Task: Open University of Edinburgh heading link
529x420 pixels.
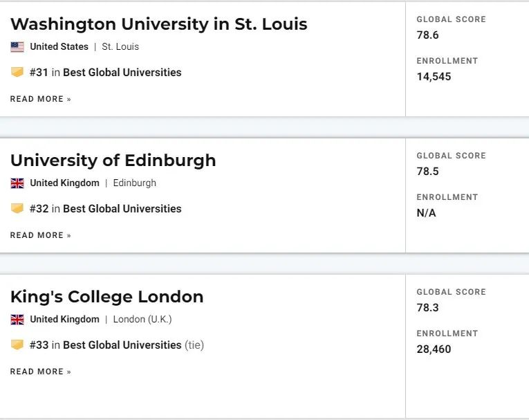Action: click(113, 161)
